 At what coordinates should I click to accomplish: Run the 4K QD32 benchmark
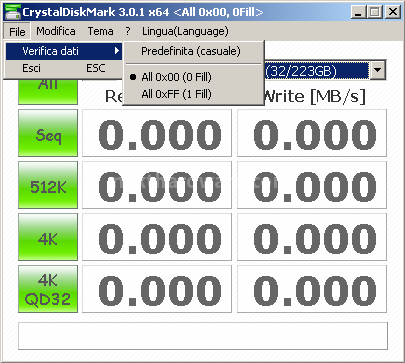tap(48, 289)
